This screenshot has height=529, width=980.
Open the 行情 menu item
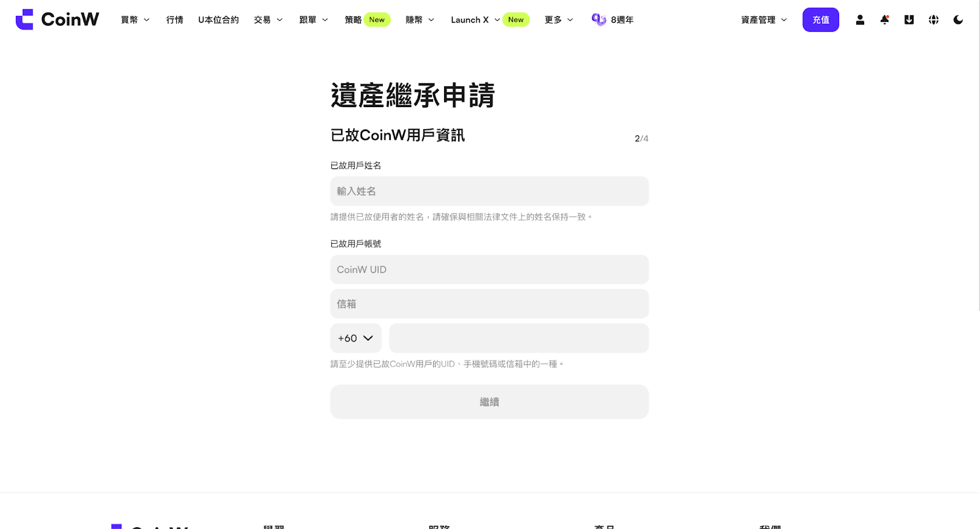point(175,20)
